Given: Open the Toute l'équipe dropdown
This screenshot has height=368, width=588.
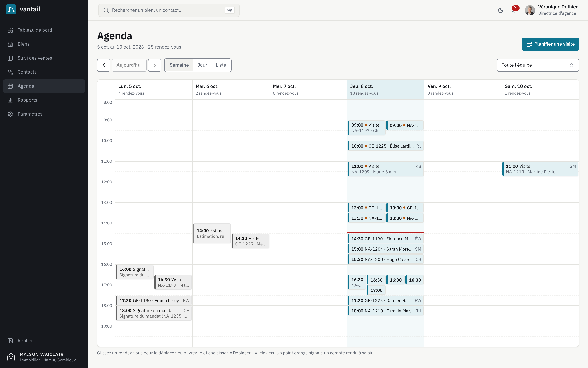Looking at the screenshot, I should coord(538,65).
